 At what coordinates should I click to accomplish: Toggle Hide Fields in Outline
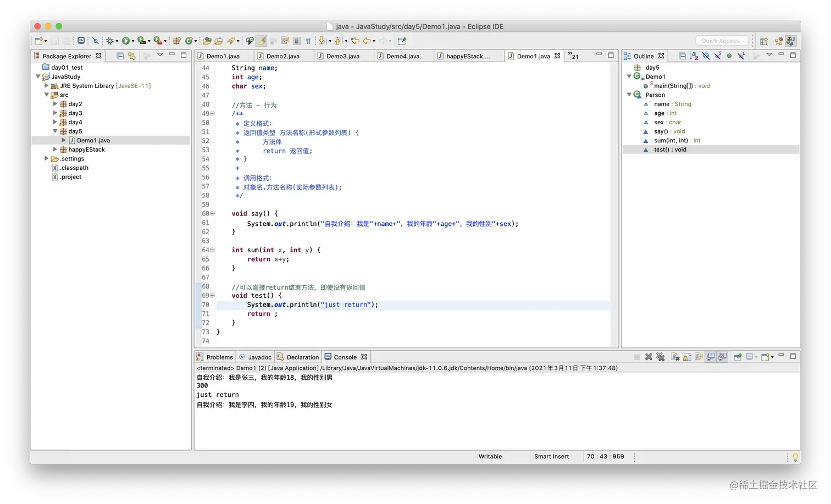click(706, 56)
